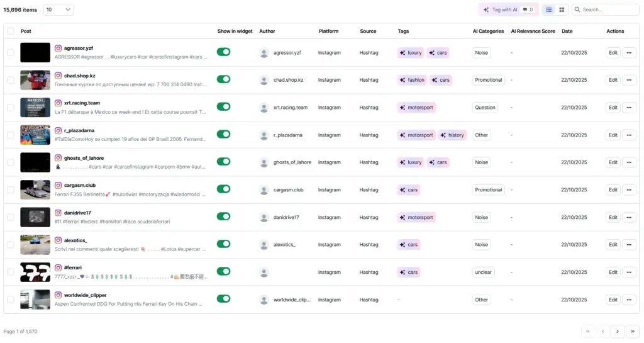Open more actions for worldwide_clipper row
The height and width of the screenshot is (343, 644).
point(629,300)
